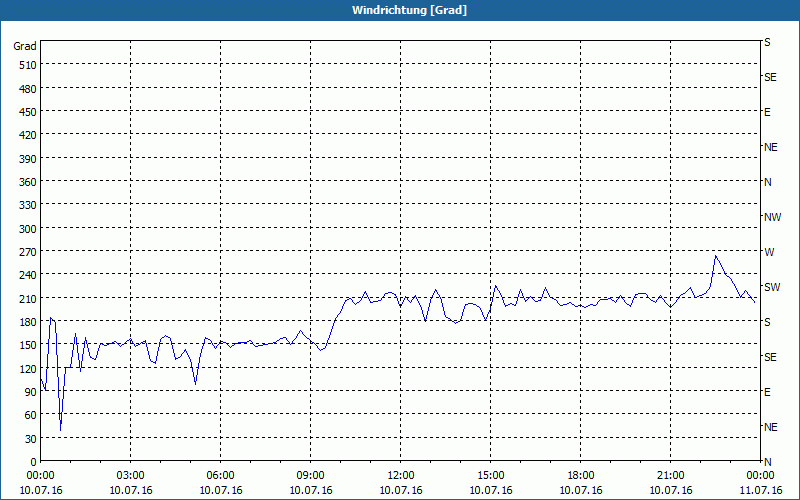Select the 90 y-axis value
800x500 pixels.
click(x=31, y=392)
